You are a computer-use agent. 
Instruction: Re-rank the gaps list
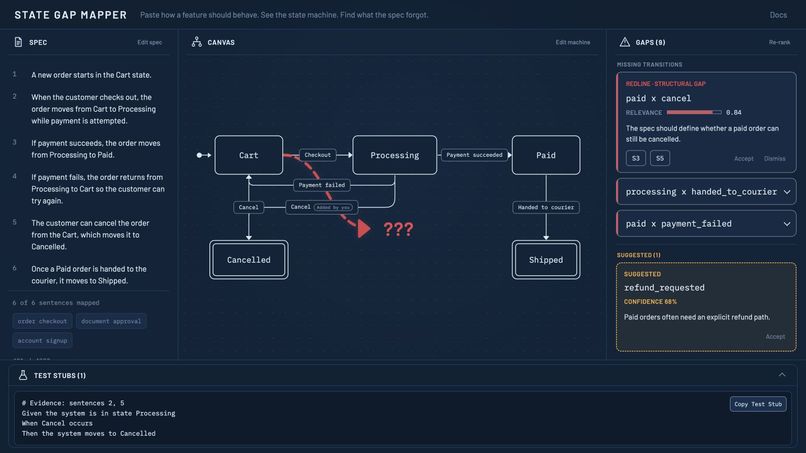click(779, 42)
